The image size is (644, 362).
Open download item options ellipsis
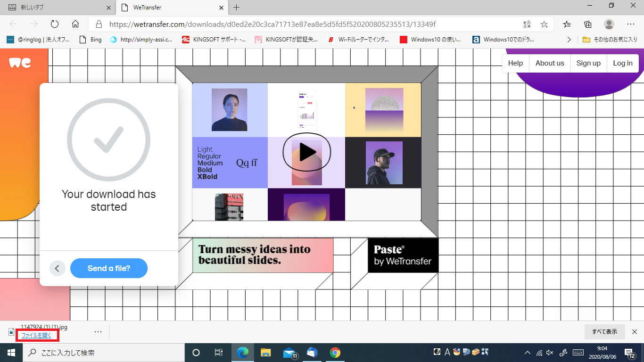(x=98, y=332)
